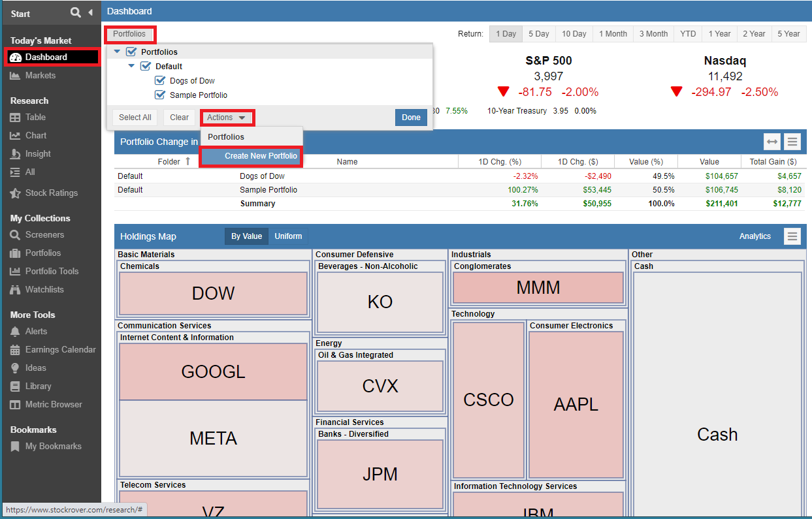The width and height of the screenshot is (812, 519).
Task: Open the Analytics link in Holdings Map
Action: (755, 236)
